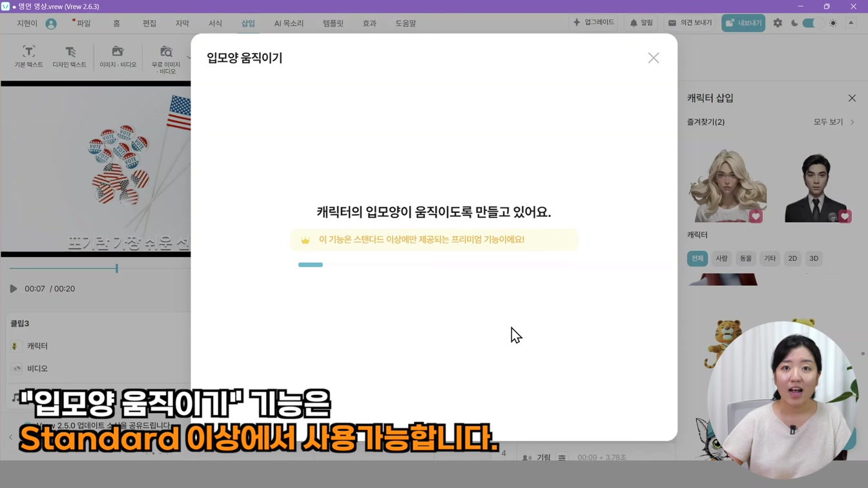Open the 템플릿 tab
This screenshot has height=488, width=868.
click(333, 23)
